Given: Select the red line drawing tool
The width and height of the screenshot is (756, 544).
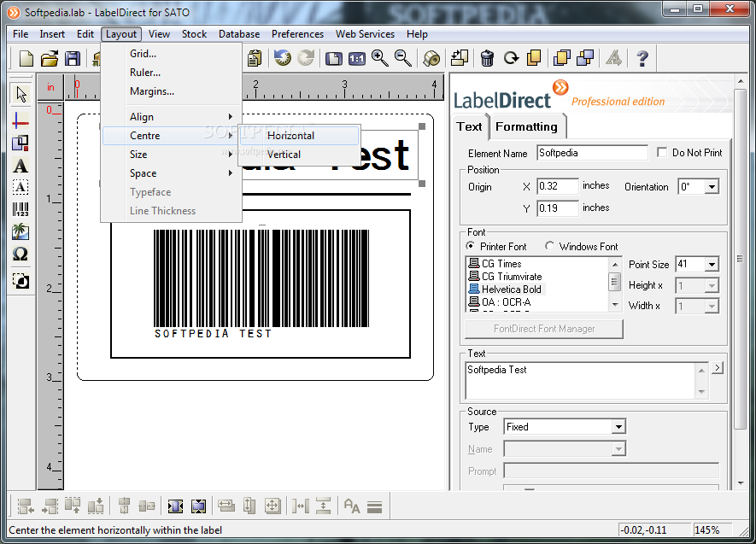Looking at the screenshot, I should (21, 120).
